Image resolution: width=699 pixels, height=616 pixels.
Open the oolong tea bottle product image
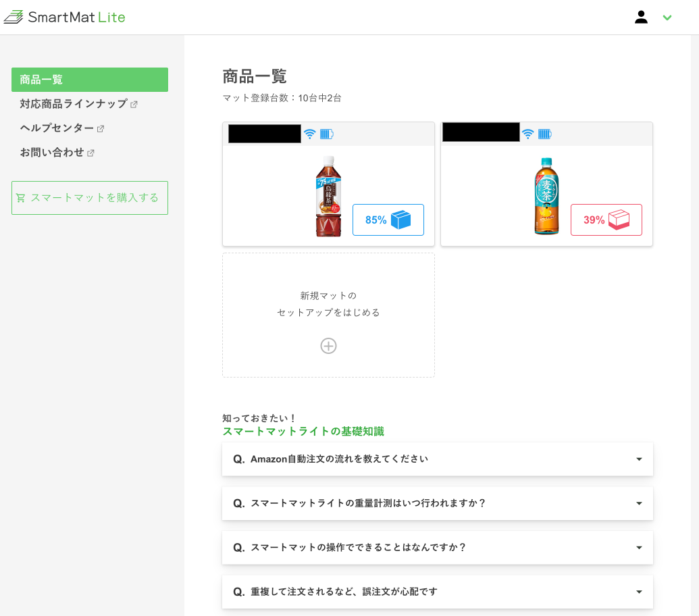pos(328,196)
